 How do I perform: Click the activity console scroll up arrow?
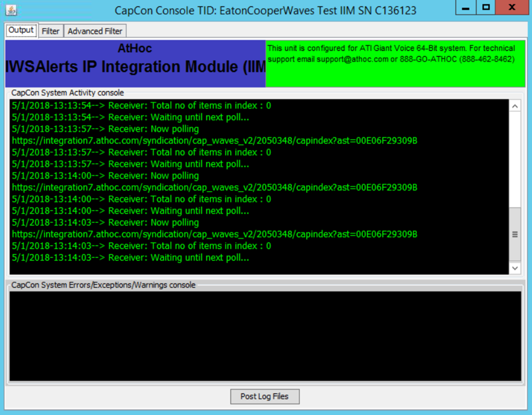(x=515, y=106)
